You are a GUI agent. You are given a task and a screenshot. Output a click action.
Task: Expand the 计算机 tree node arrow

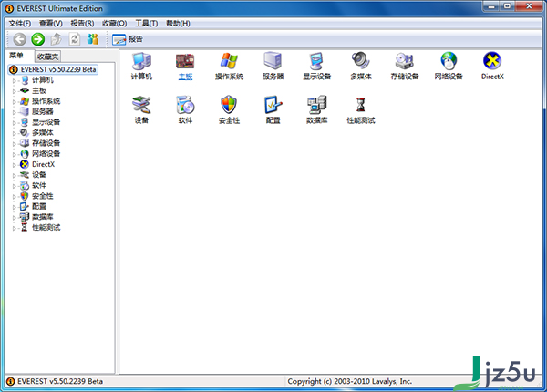pyautogui.click(x=15, y=81)
